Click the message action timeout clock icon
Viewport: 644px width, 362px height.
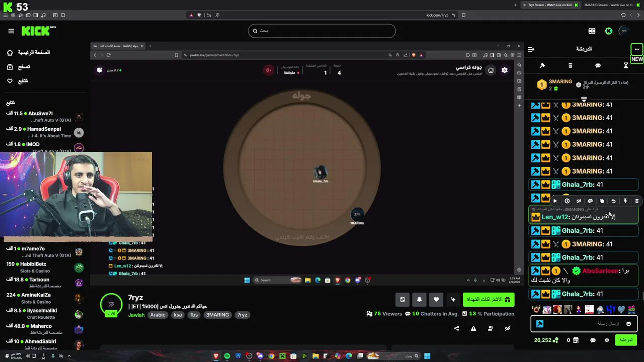click(x=567, y=201)
